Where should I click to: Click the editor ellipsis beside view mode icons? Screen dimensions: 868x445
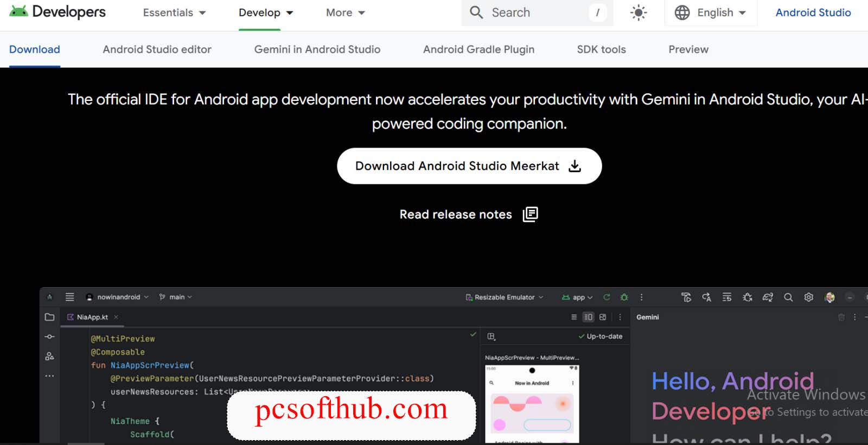[620, 317]
